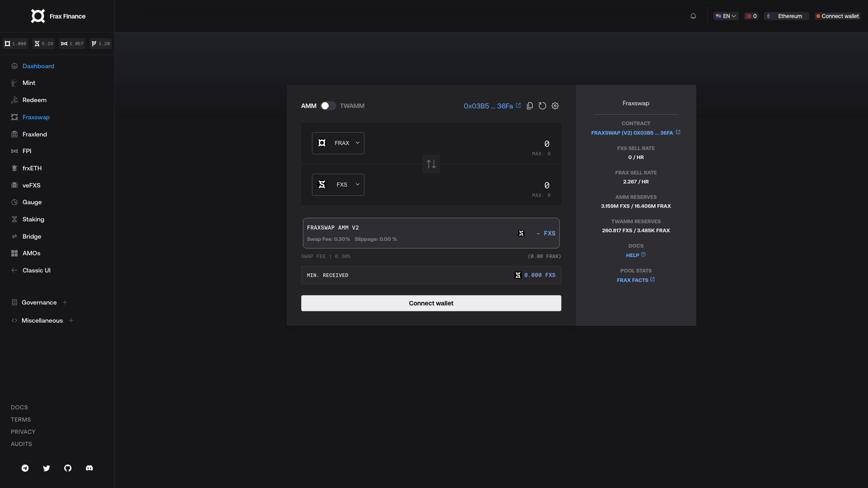Image resolution: width=868 pixels, height=488 pixels.
Task: Click the FXS price 5.29 ticker
Action: coord(44,44)
